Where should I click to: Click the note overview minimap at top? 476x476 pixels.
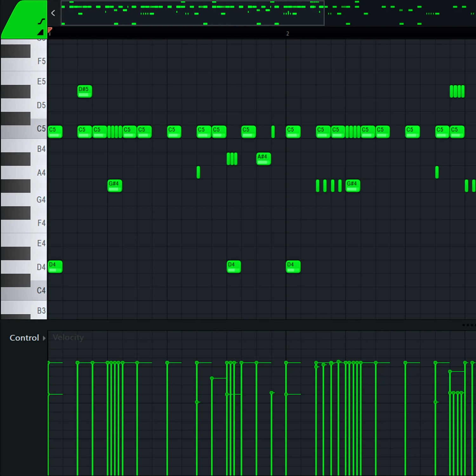(192, 13)
